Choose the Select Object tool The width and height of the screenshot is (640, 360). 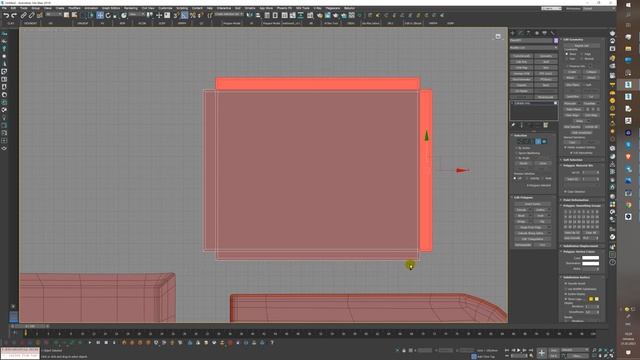click(x=67, y=16)
